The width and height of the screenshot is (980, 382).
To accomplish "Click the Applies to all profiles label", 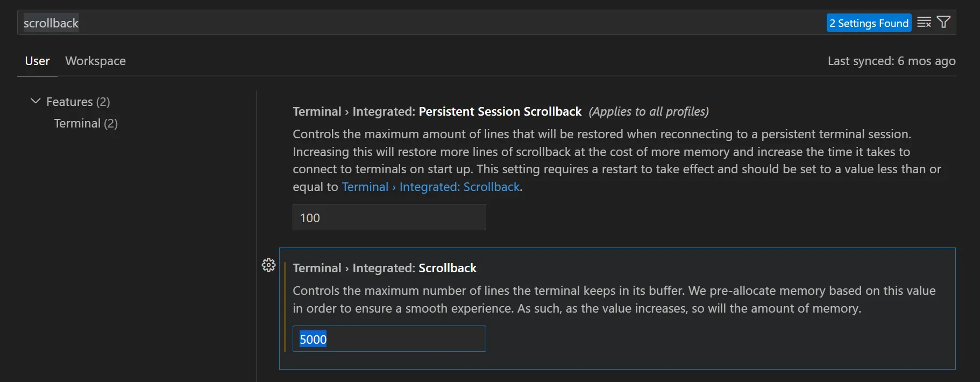I will pos(649,111).
